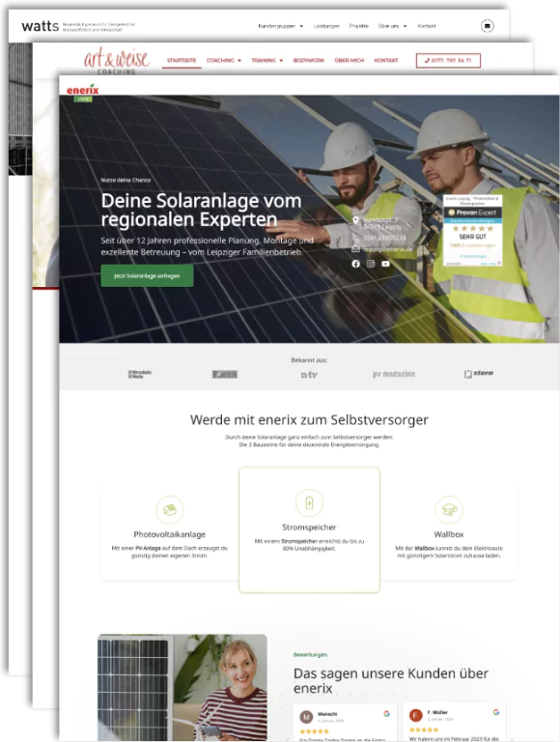Click the Google icon on Manschi's review
Image resolution: width=560 pixels, height=742 pixels.
tap(386, 714)
